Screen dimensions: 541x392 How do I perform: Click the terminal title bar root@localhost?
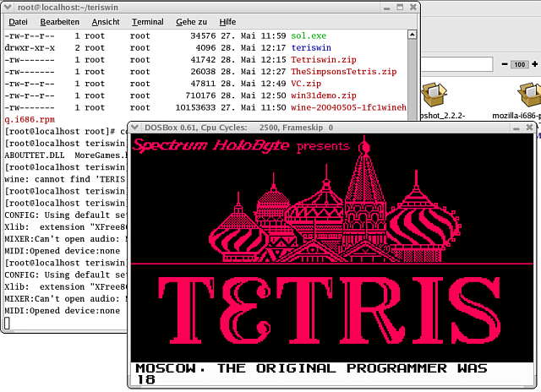point(68,8)
